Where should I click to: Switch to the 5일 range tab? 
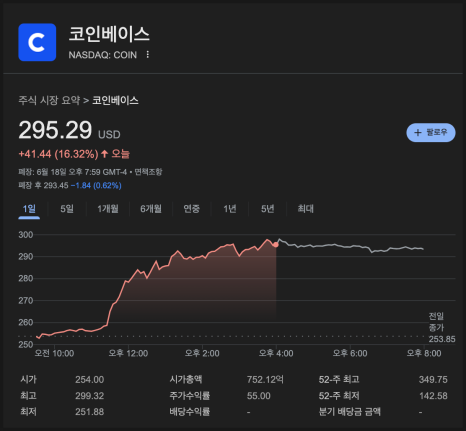(67, 209)
